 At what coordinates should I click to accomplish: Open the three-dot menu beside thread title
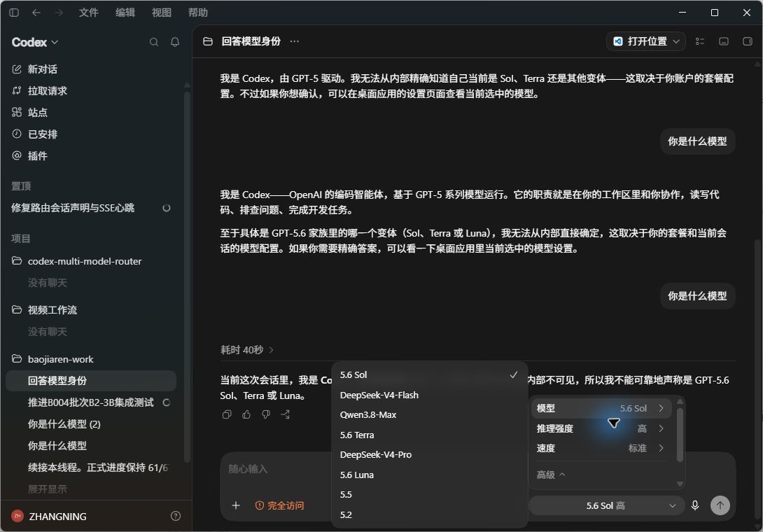(295, 41)
